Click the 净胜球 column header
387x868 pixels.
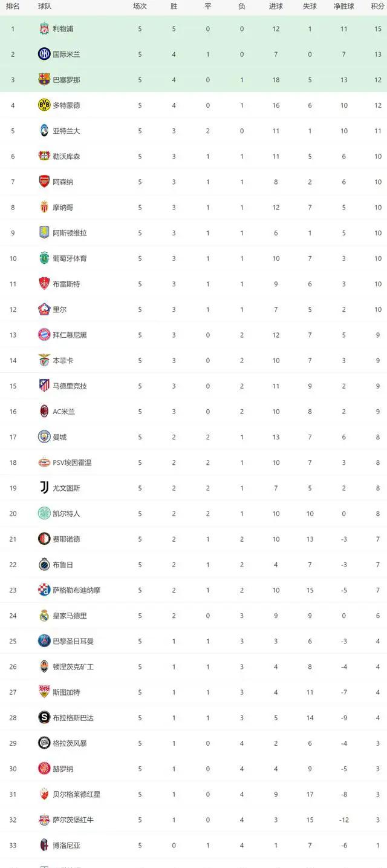[344, 6]
